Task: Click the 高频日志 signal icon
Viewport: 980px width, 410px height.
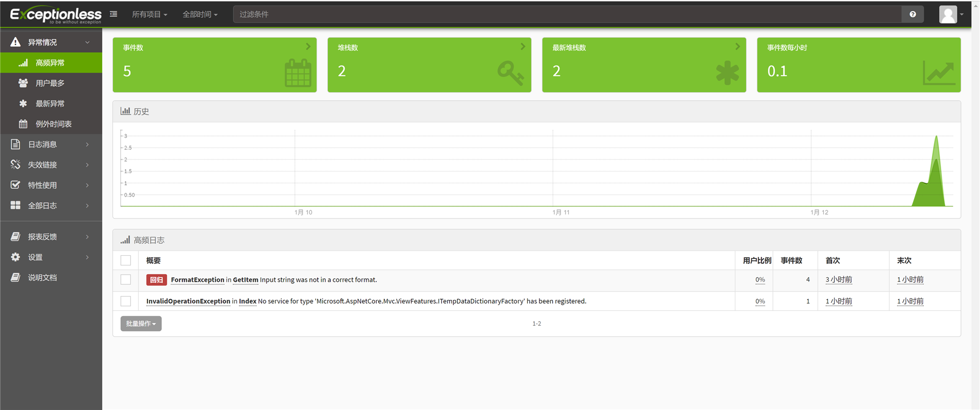Action: 125,239
